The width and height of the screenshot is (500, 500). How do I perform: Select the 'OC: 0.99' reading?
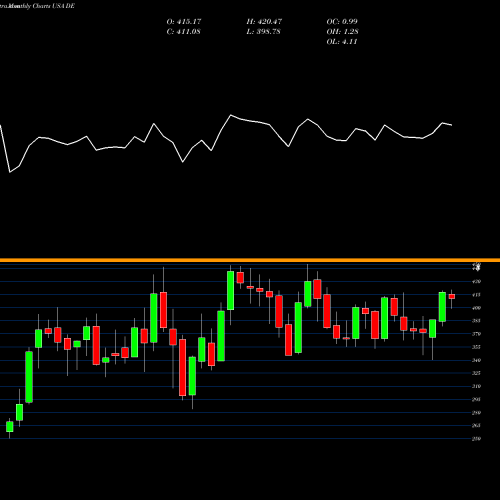(342, 22)
